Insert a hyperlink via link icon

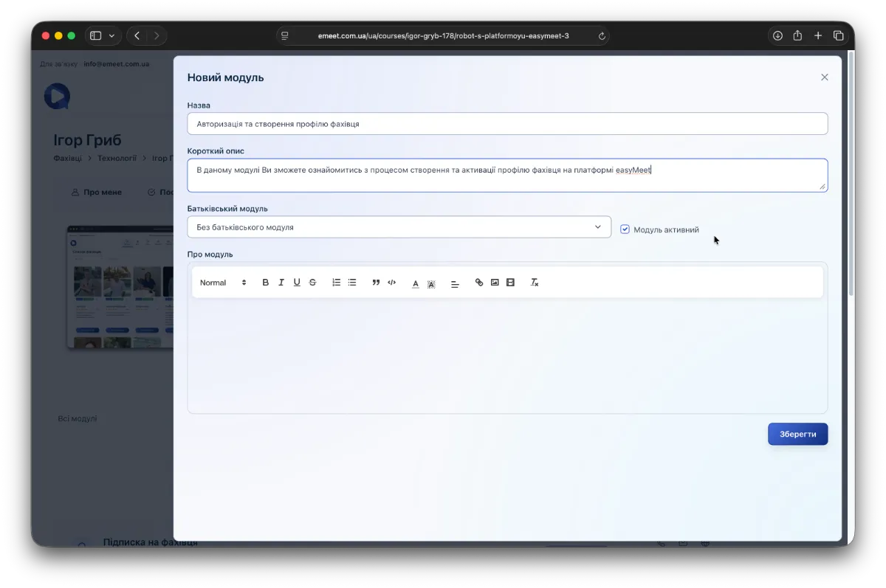(x=479, y=283)
